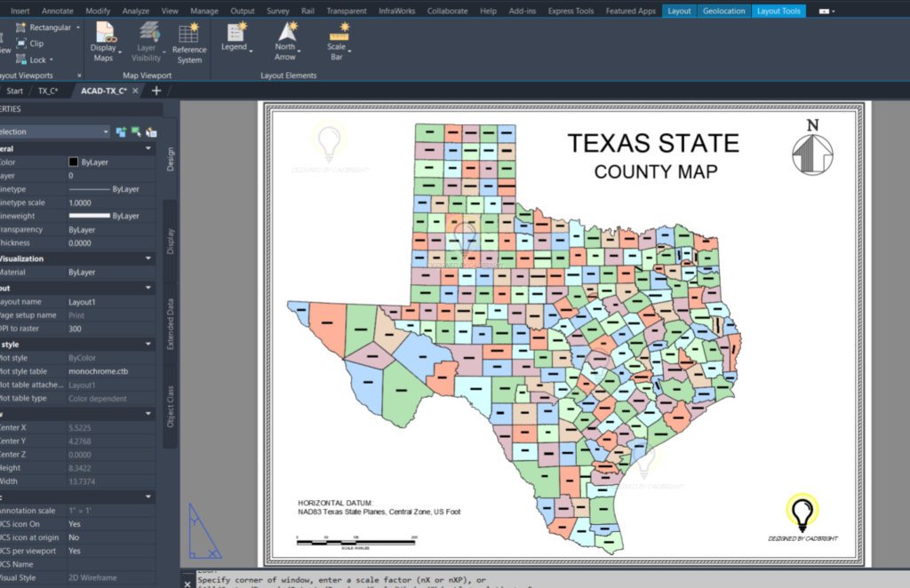
Task: Change the ByLayer color swatch
Action: pyautogui.click(x=74, y=162)
